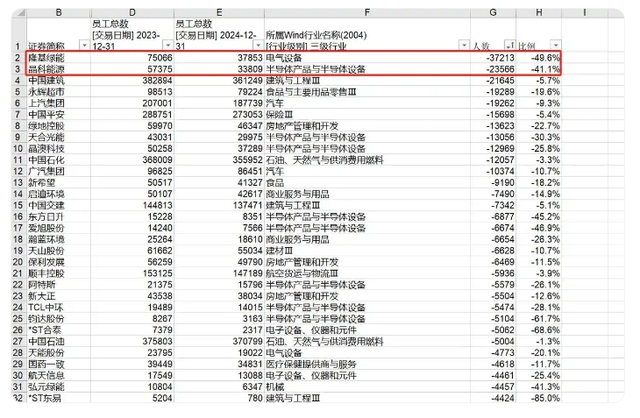Screen dimensions: 640x418
Task: Select row header 10
Action: pyautogui.click(x=18, y=149)
